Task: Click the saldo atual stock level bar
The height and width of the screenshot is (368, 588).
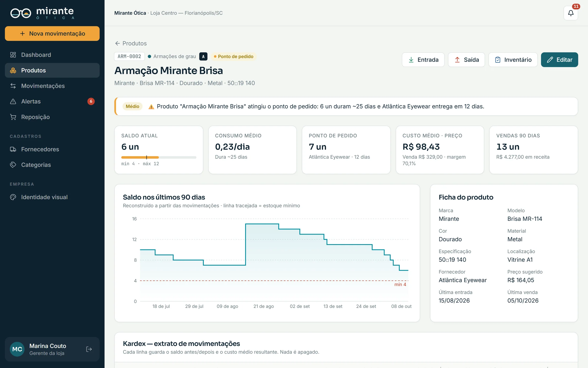Action: [159, 157]
